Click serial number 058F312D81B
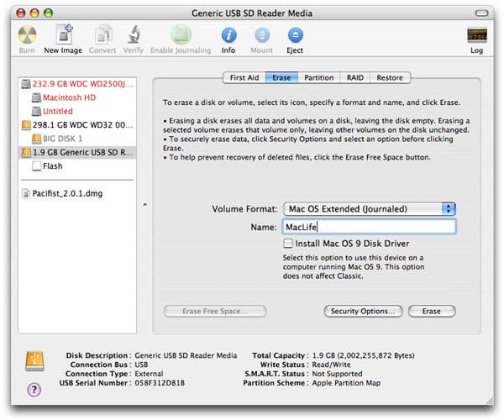 click(160, 383)
